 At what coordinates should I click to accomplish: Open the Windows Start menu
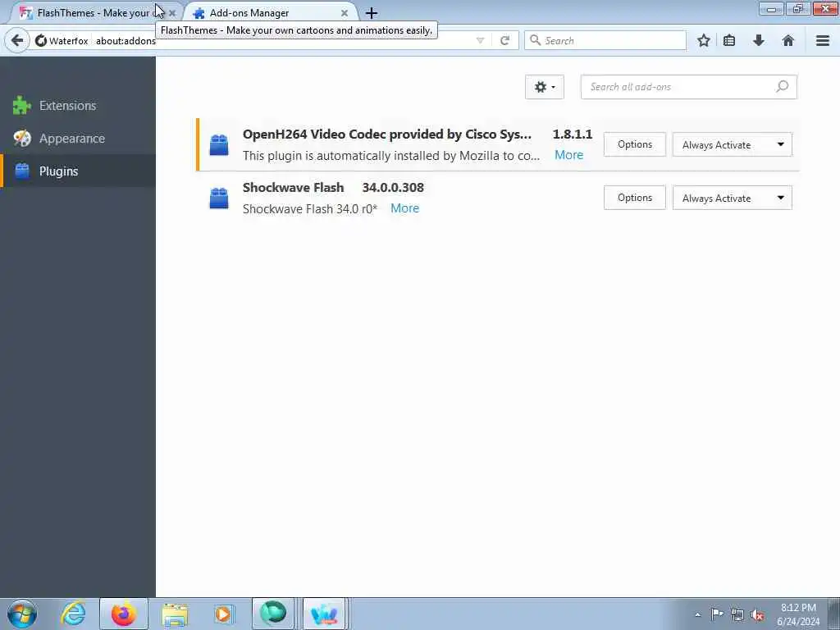pos(22,614)
